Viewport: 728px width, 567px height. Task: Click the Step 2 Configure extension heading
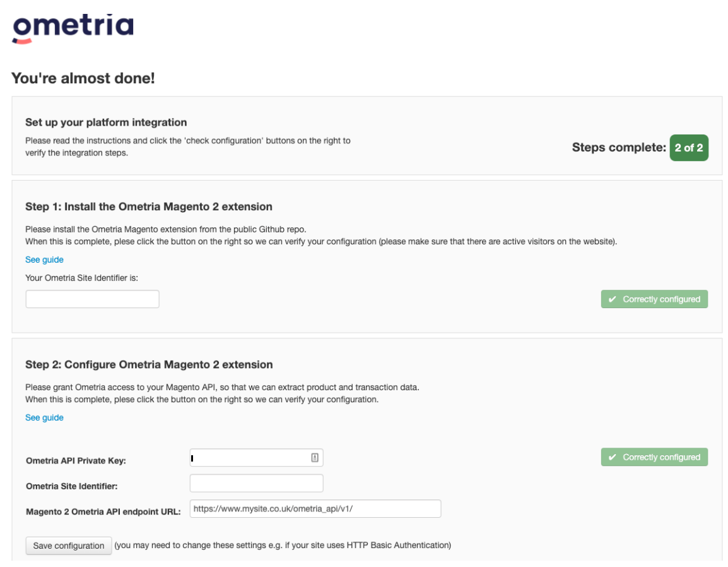click(149, 364)
